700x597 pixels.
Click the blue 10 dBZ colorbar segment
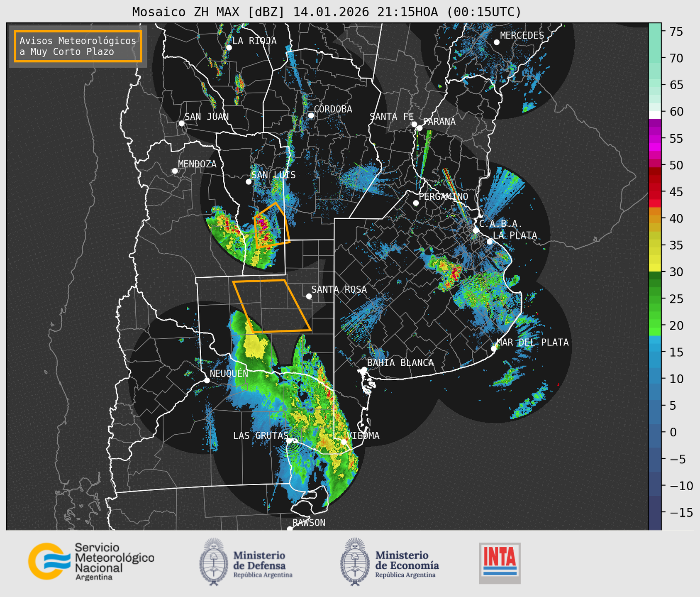point(655,379)
